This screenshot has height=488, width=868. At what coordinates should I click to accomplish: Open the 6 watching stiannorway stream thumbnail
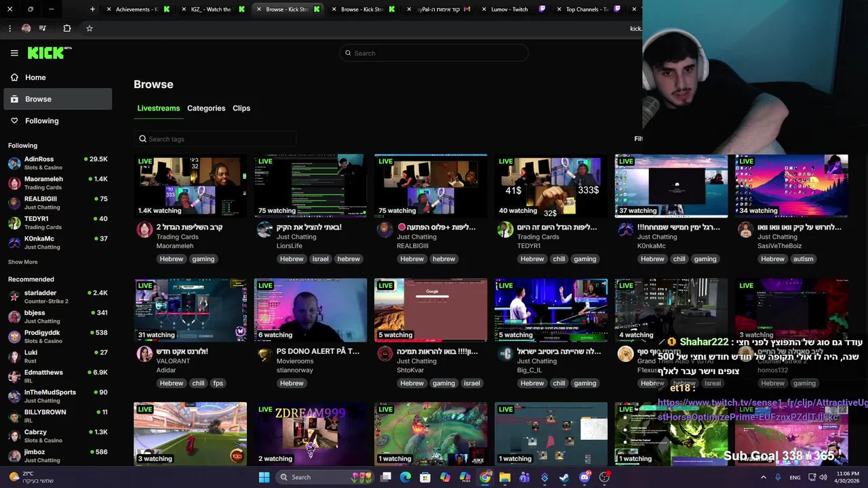pyautogui.click(x=311, y=310)
